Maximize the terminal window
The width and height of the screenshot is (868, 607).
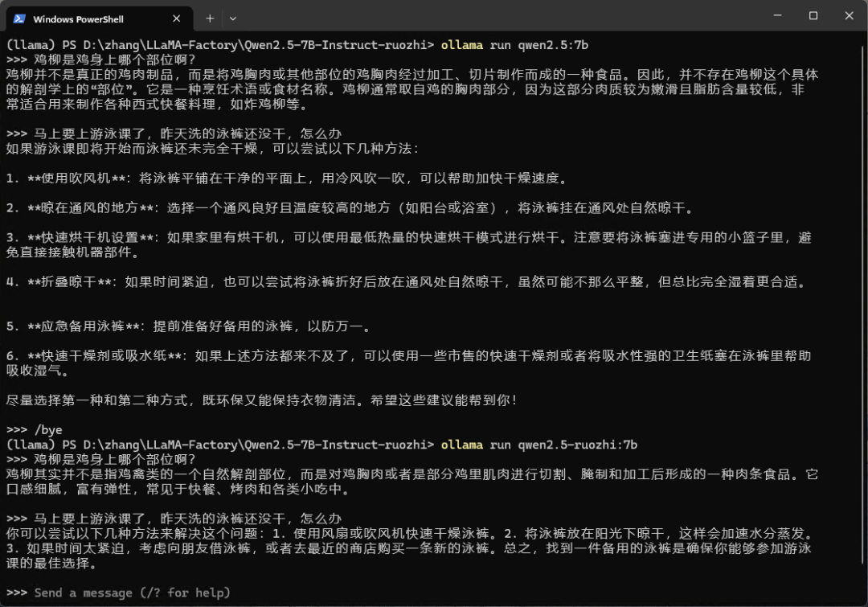[813, 15]
